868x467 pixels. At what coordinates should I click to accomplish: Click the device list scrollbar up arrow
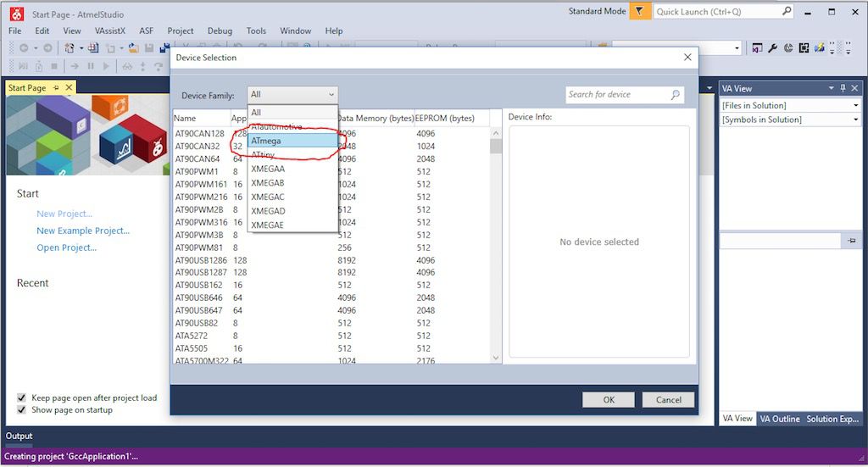(495, 133)
